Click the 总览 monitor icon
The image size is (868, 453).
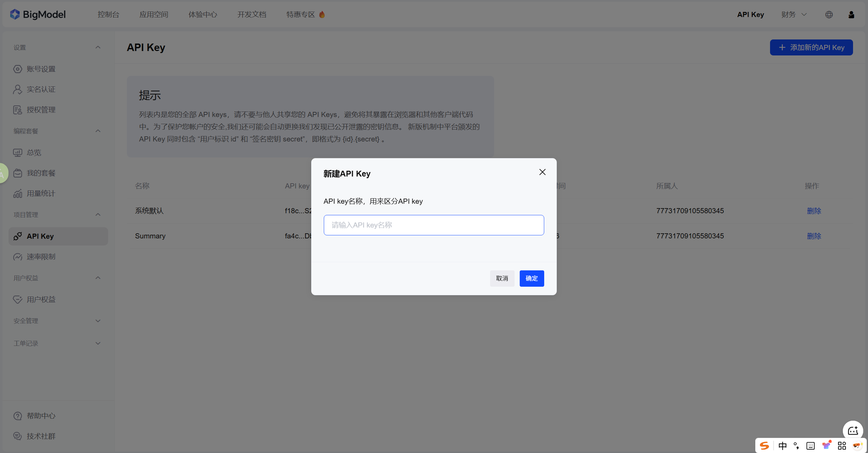(x=18, y=152)
